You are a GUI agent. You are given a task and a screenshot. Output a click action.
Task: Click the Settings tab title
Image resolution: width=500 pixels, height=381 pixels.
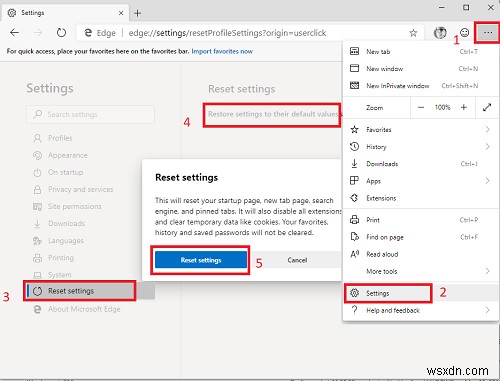click(x=33, y=13)
